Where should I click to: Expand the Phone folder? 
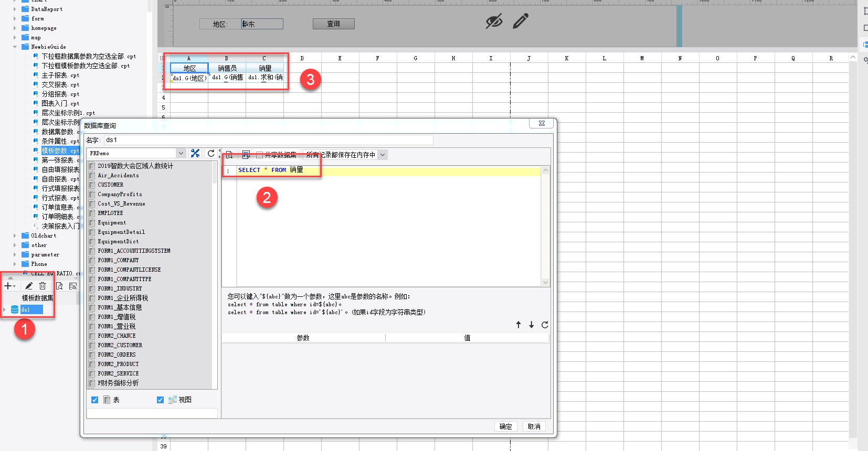15,264
